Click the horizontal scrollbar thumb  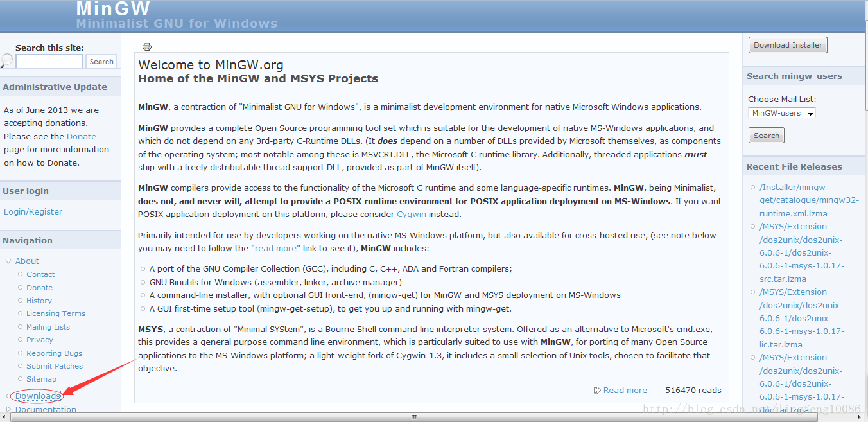(x=413, y=417)
